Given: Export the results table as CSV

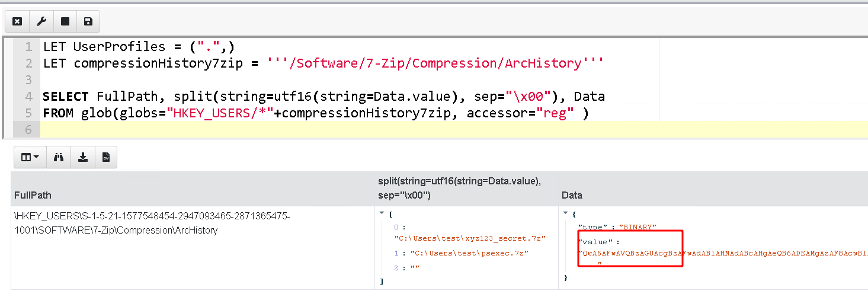Looking at the screenshot, I should (106, 157).
